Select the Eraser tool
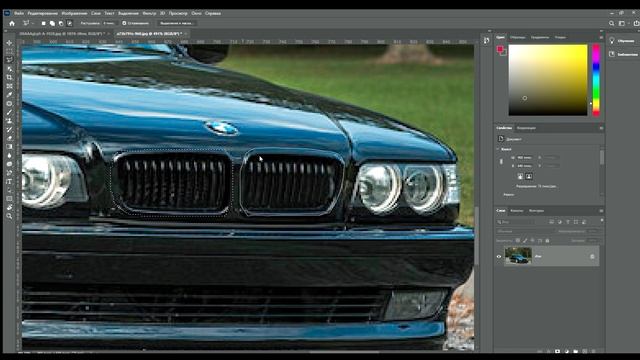 pyautogui.click(x=9, y=138)
